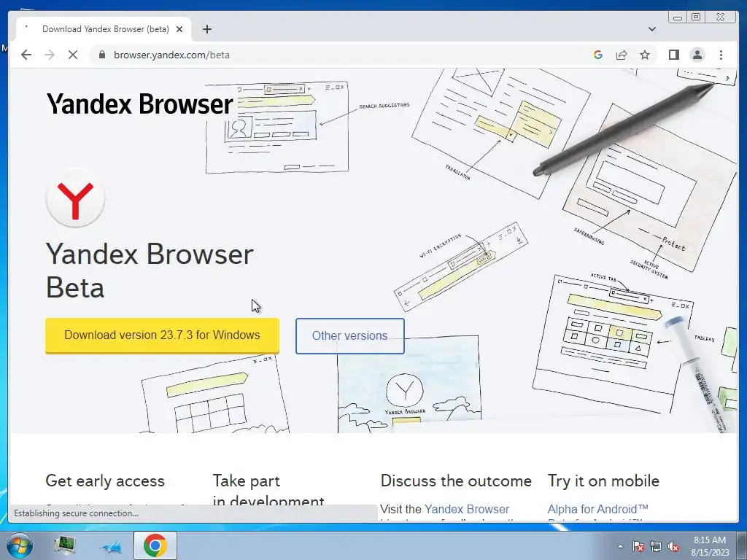The image size is (747, 560).
Task: Click the Take part in development heading
Action: click(x=268, y=491)
